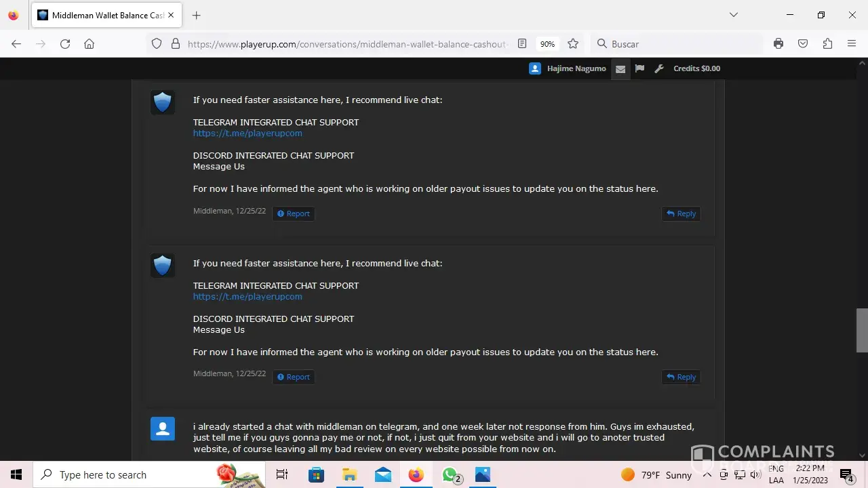Bookmark this page with the star icon
This screenshot has width=868, height=488.
tap(573, 44)
